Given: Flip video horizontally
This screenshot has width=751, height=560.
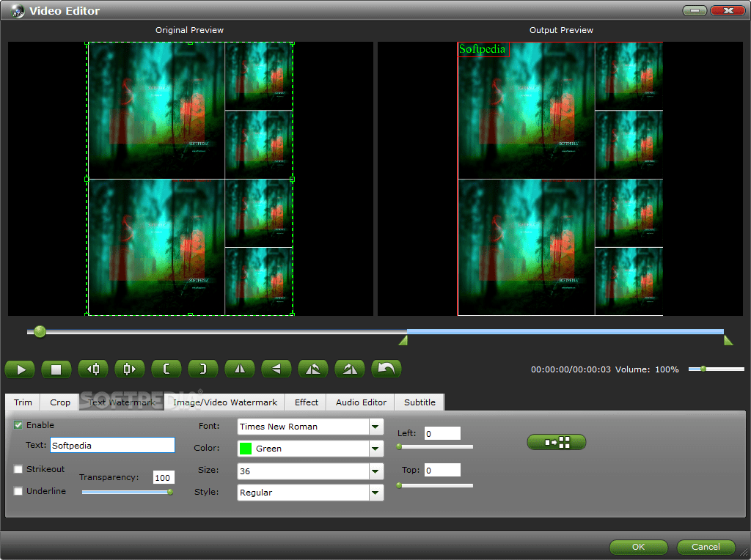Looking at the screenshot, I should pos(240,369).
